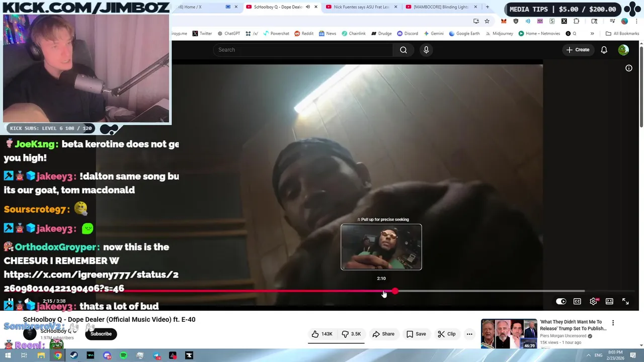Screen dimensions: 644x362
Task: Open the Reddit bookmark
Action: (304, 34)
